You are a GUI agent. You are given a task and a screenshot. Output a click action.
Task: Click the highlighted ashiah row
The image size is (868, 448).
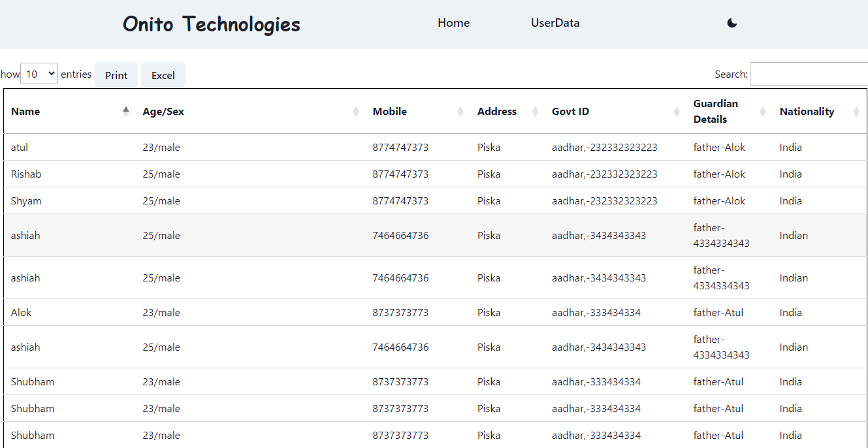click(x=436, y=235)
